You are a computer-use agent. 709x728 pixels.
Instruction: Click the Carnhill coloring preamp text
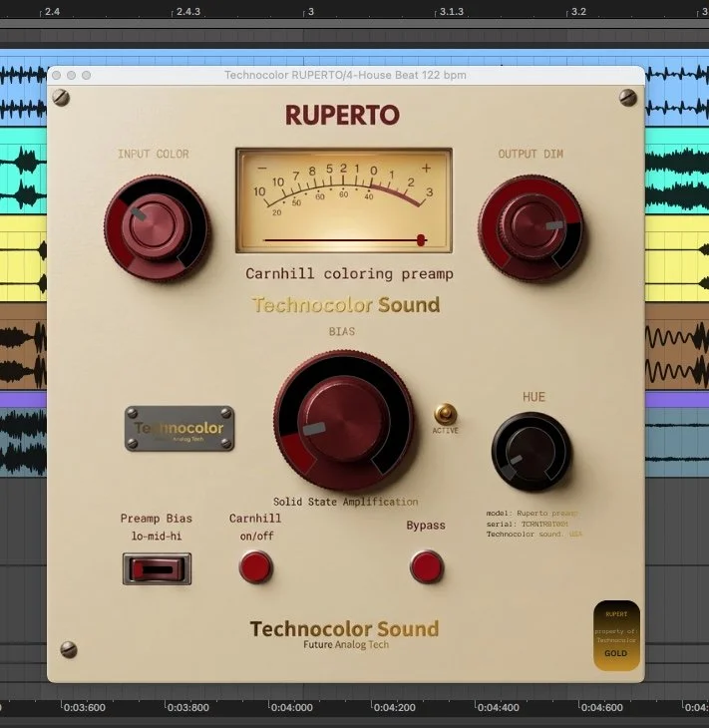[x=349, y=273]
